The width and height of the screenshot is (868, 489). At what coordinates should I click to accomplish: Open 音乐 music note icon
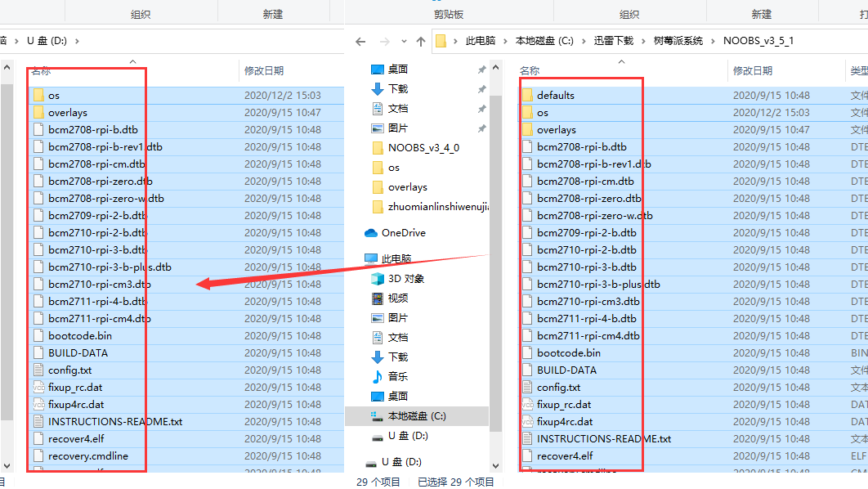(x=378, y=377)
